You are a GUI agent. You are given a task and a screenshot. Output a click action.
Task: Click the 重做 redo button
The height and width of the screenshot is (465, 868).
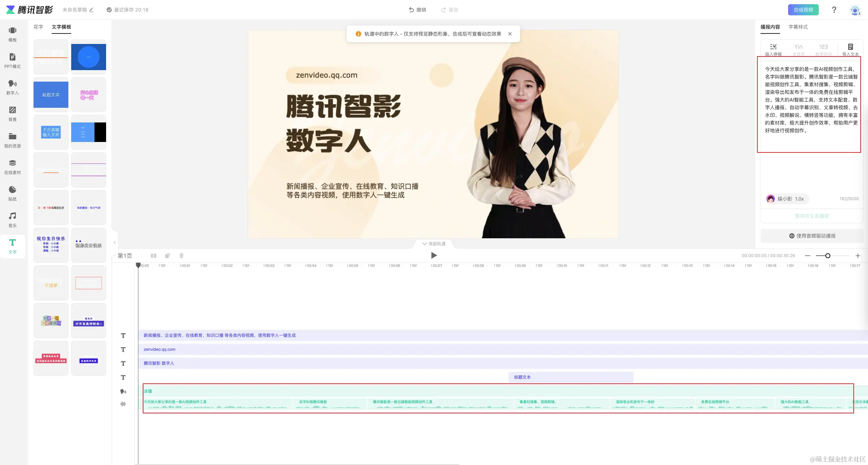click(450, 10)
